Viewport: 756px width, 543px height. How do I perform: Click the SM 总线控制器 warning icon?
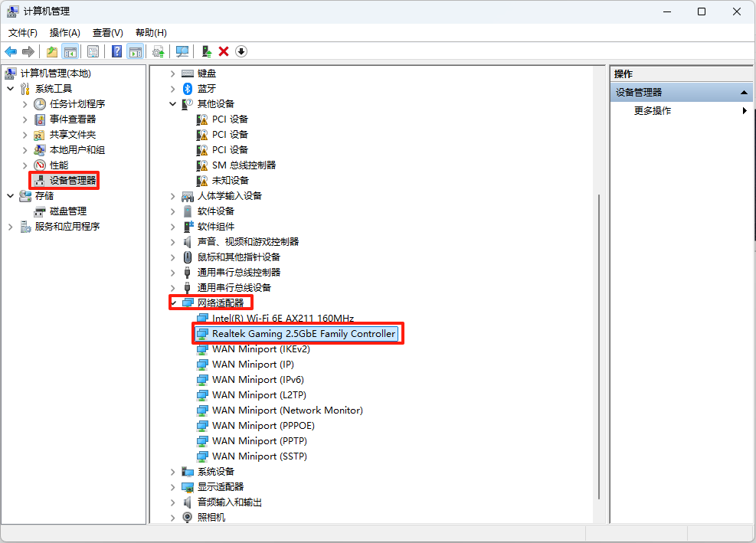tap(202, 165)
